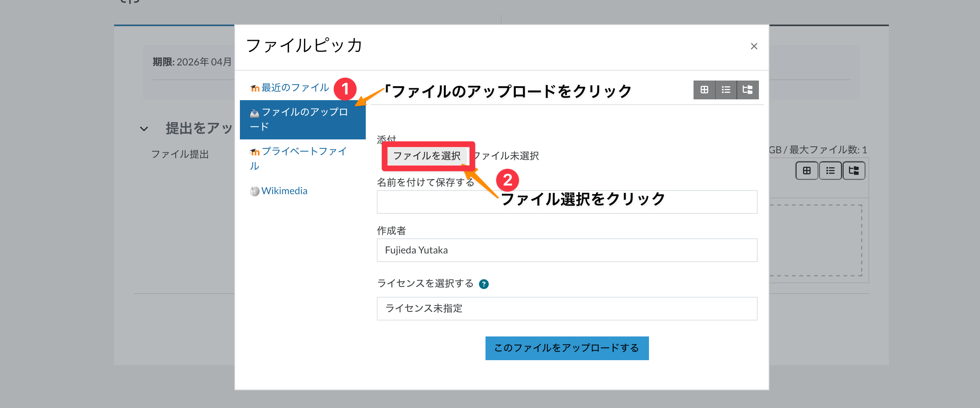Click the ファイルを選択 button
Image resolution: width=980 pixels, height=408 pixels.
427,156
